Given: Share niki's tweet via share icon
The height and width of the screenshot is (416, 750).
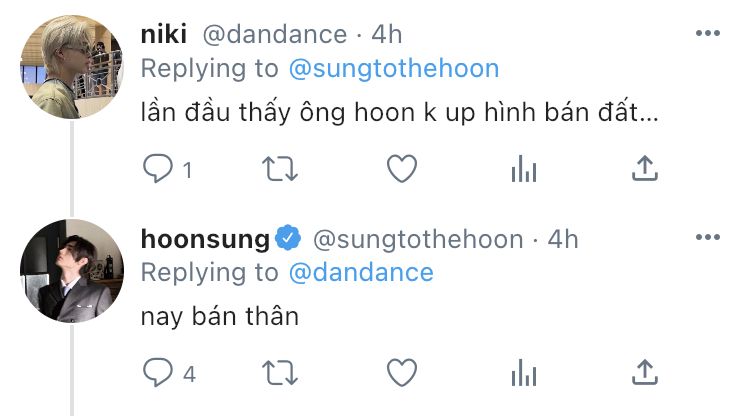Looking at the screenshot, I should pos(645,168).
